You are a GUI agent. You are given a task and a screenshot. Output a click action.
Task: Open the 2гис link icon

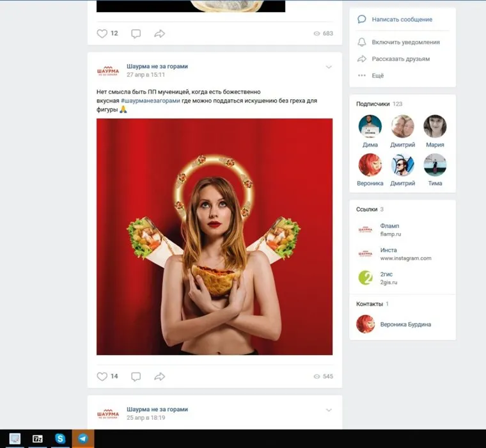365,278
